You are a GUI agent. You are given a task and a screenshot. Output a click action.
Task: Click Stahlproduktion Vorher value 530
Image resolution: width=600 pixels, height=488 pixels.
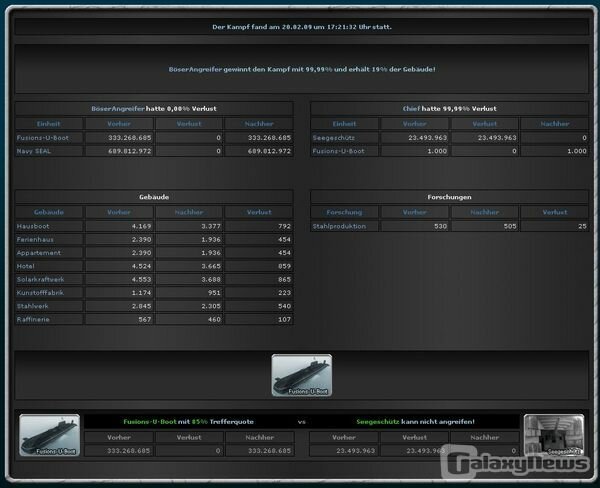(x=440, y=226)
